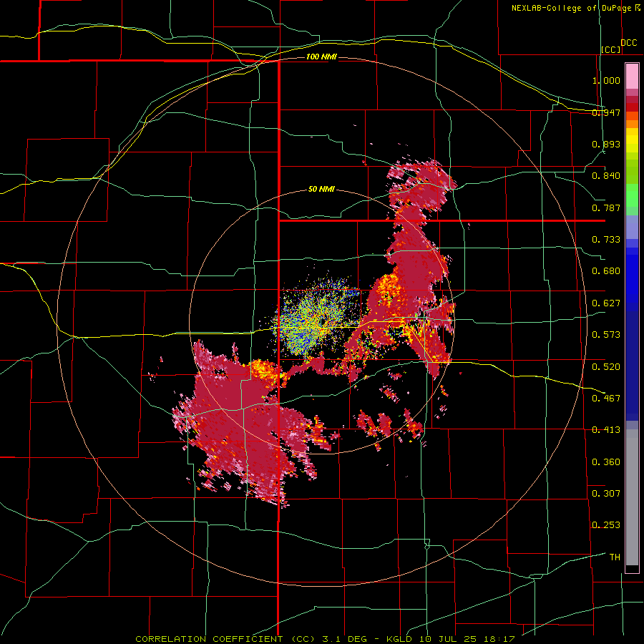Click the bright green band on color scale

(632, 195)
